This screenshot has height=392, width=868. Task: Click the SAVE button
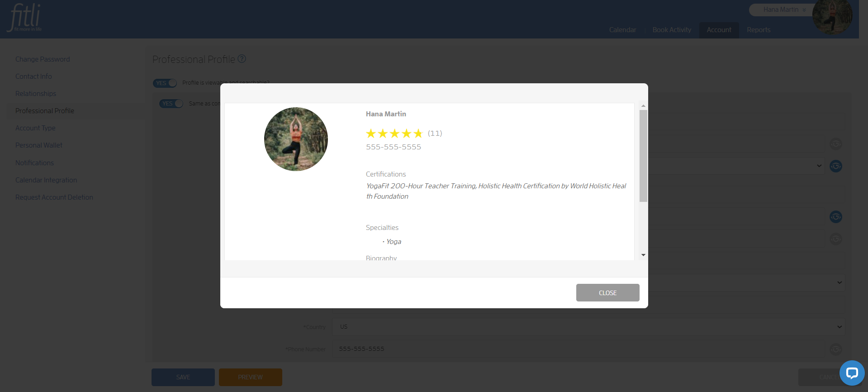tap(183, 377)
